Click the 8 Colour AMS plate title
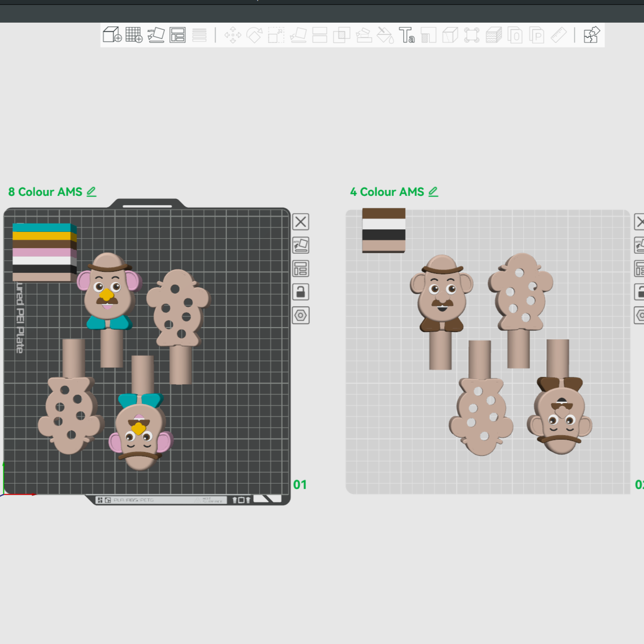Viewport: 644px width, 644px height. (45, 192)
